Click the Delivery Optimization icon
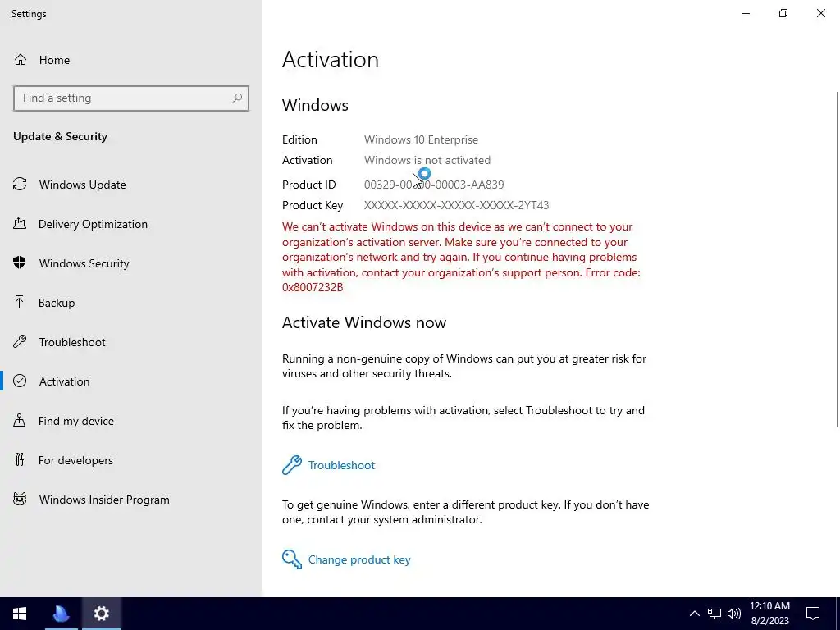The image size is (840, 630). [20, 224]
